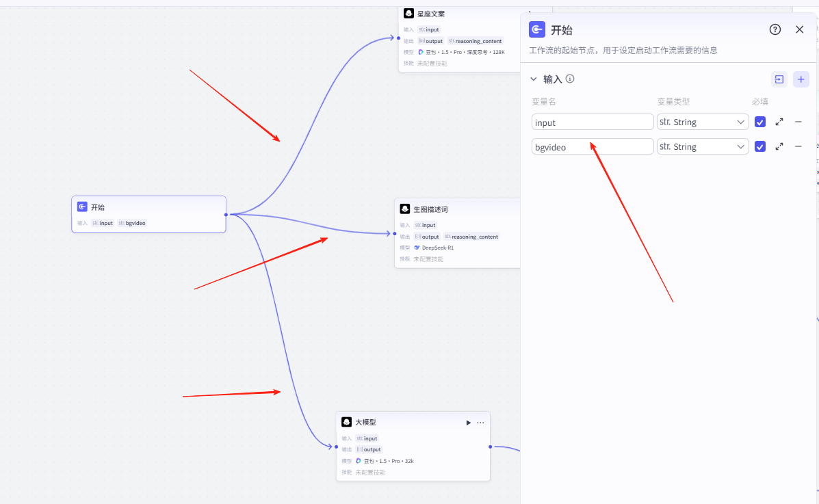Click the import variables icon beside plus

pos(779,79)
